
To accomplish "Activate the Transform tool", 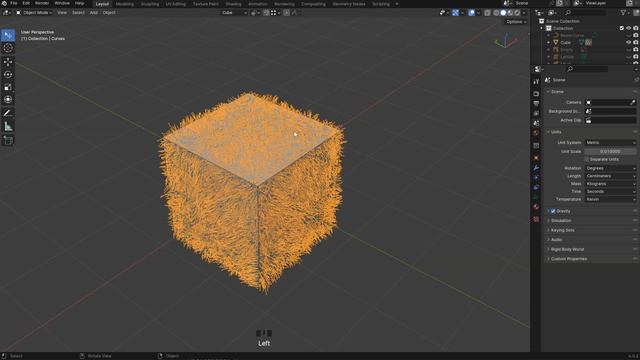I will pyautogui.click(x=8, y=100).
